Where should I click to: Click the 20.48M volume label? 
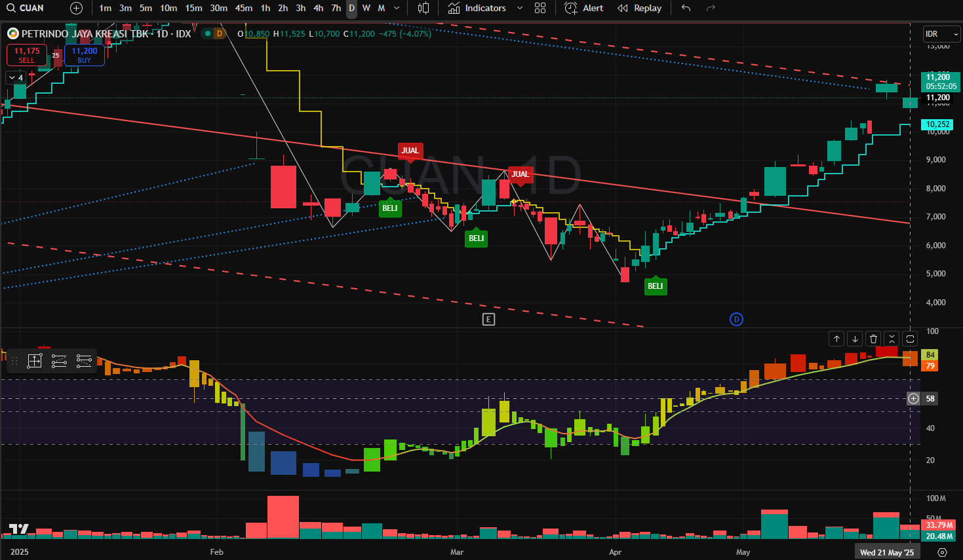coord(939,536)
